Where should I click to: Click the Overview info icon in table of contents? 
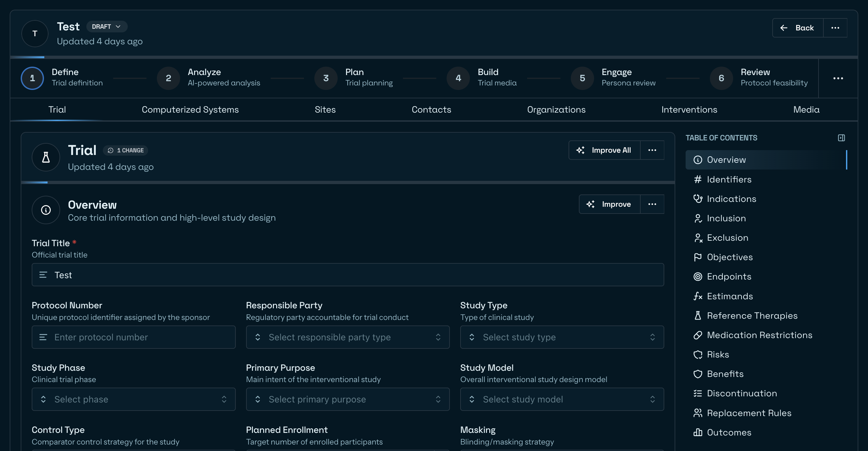(x=698, y=160)
